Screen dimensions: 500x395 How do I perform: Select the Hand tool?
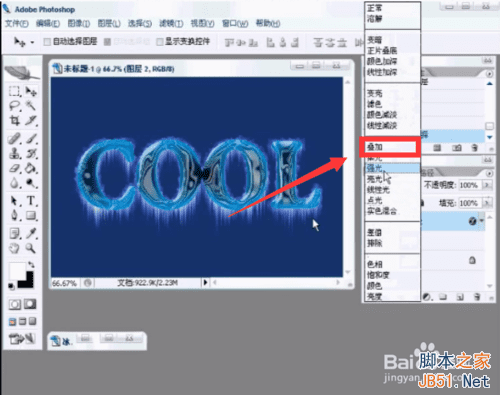[14, 248]
